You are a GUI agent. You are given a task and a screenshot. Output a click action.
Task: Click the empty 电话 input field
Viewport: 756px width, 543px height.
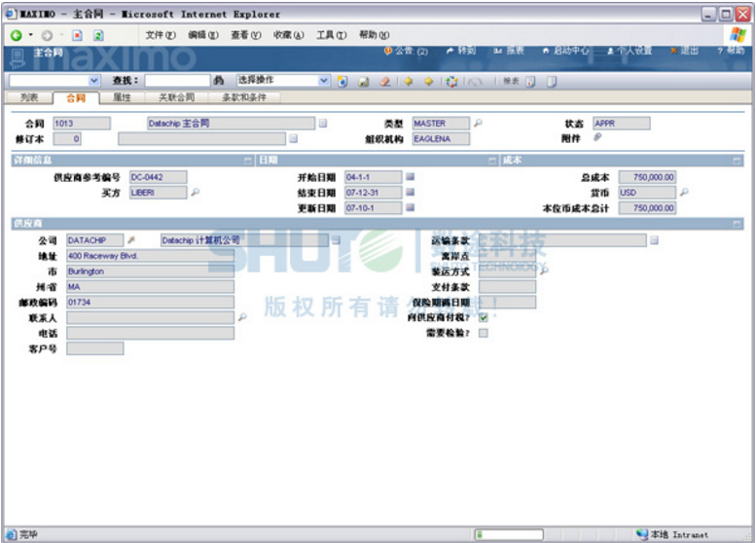(151, 333)
